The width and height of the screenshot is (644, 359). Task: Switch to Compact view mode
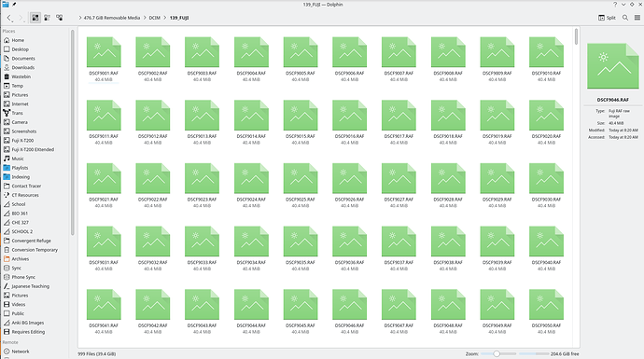pos(48,18)
